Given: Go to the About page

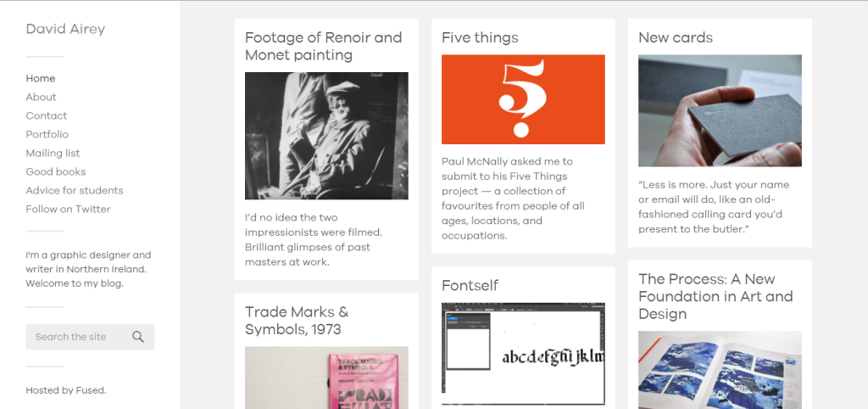Looking at the screenshot, I should coord(41,97).
